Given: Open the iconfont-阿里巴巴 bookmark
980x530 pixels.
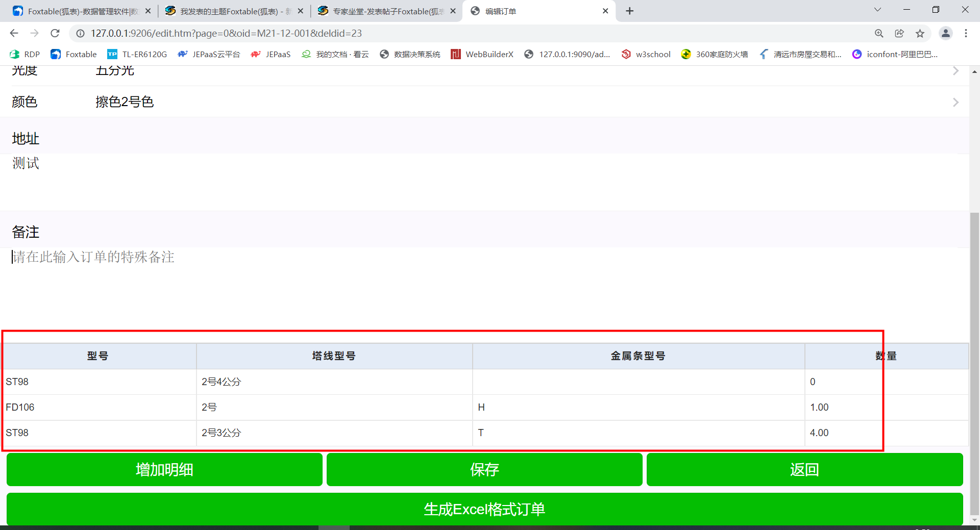Looking at the screenshot, I should (895, 54).
